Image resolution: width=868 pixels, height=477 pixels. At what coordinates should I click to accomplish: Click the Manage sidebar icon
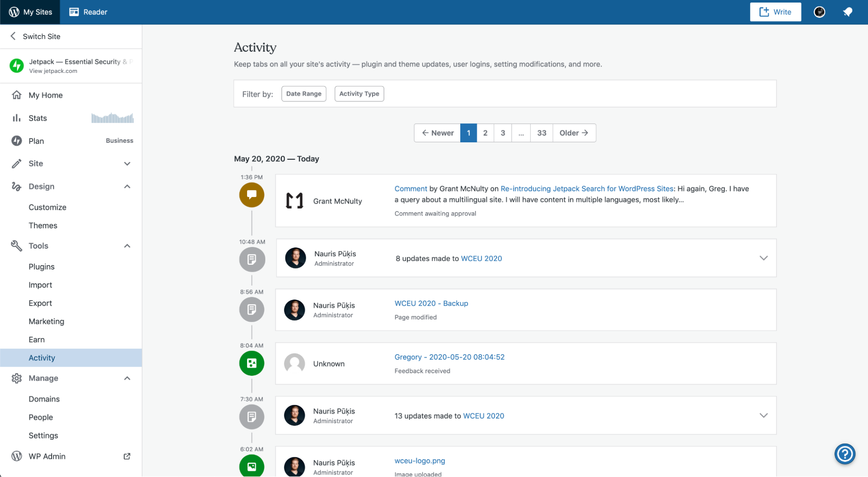coord(17,378)
